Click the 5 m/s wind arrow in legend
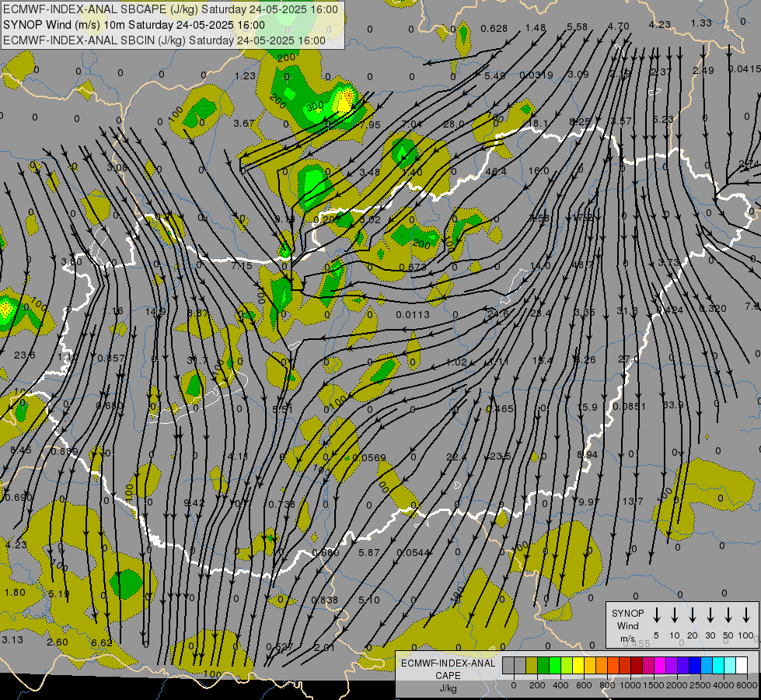This screenshot has height=700, width=761. click(x=656, y=615)
